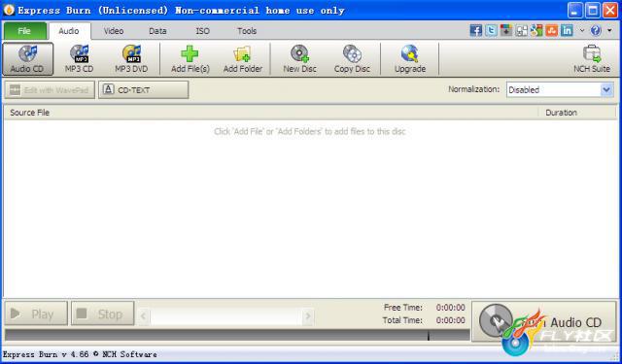Viewport: 622px width, 364px height.
Task: Click the Upgrade toolbar icon
Action: [410, 58]
